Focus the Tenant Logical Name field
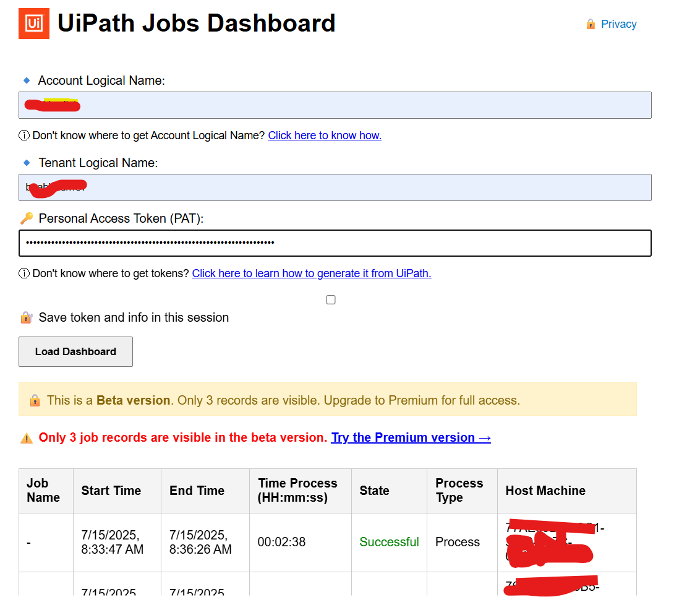 335,187
